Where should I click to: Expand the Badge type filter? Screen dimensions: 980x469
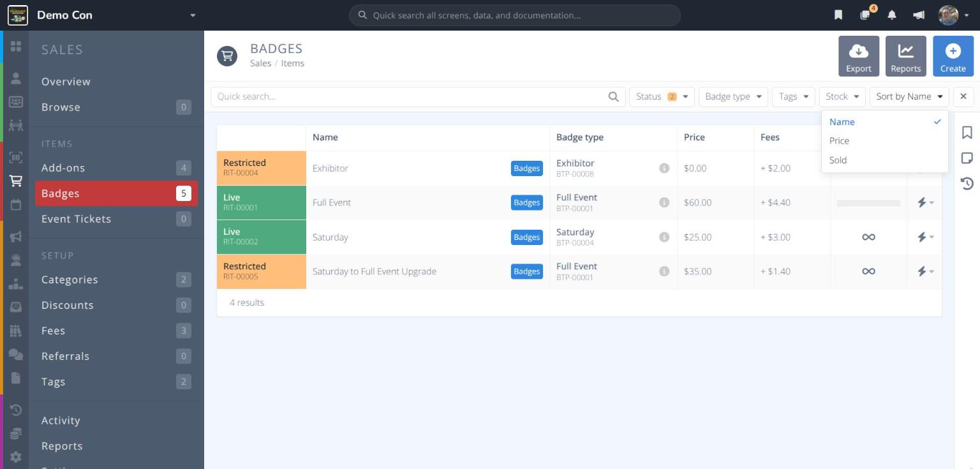(x=733, y=97)
